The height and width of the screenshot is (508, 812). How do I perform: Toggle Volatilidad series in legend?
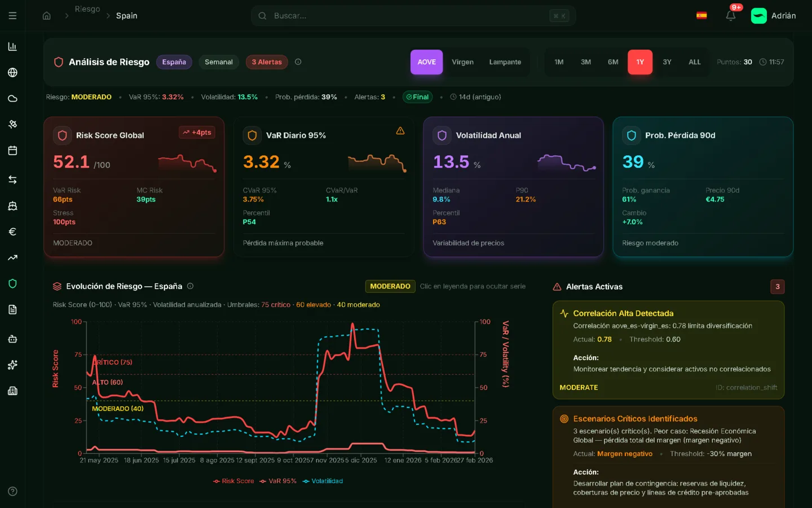(323, 481)
